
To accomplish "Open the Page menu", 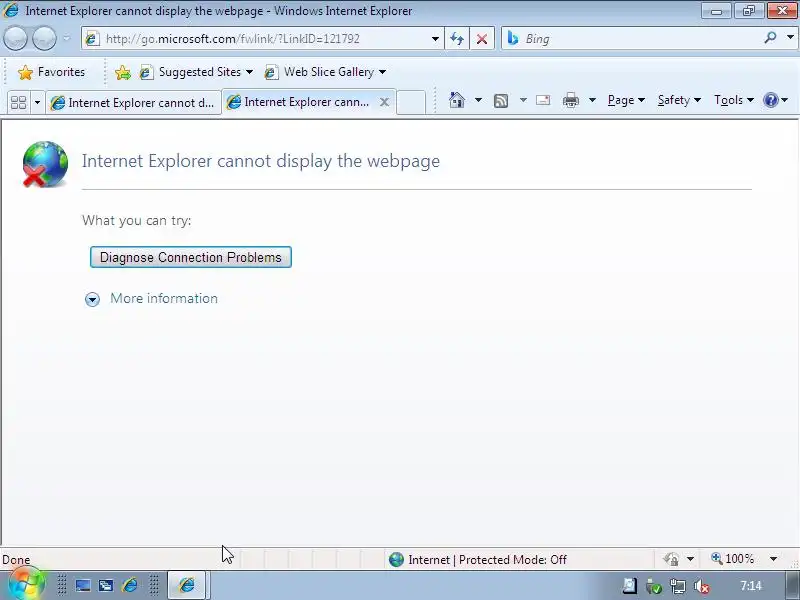I will tap(626, 100).
